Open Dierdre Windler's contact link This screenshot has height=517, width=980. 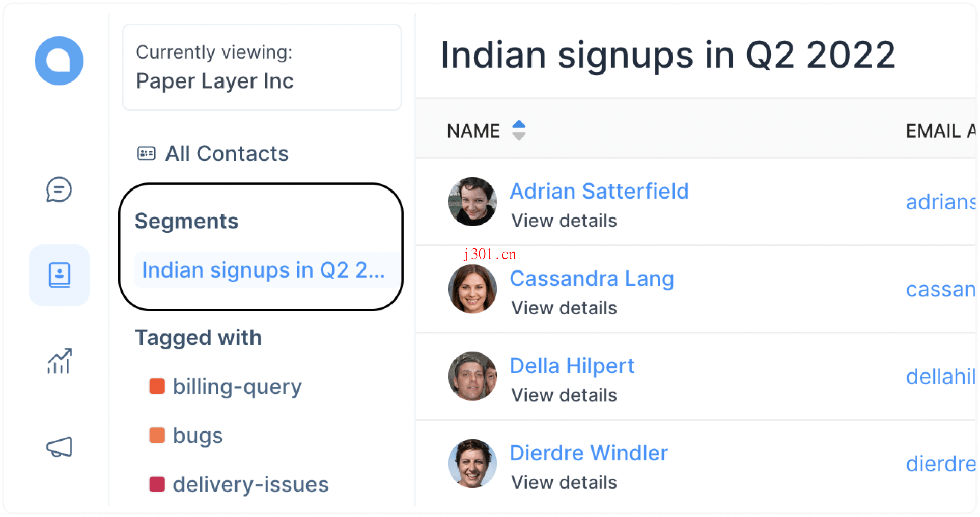coord(589,453)
